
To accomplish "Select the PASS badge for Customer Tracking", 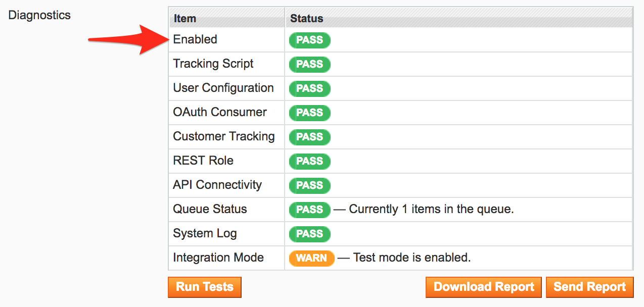I will coord(310,137).
